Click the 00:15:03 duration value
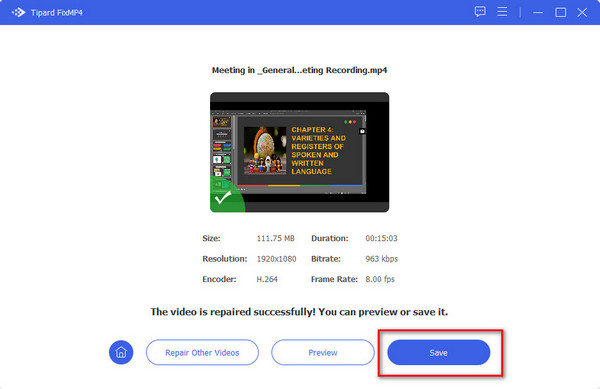The width and height of the screenshot is (600, 389). (381, 238)
